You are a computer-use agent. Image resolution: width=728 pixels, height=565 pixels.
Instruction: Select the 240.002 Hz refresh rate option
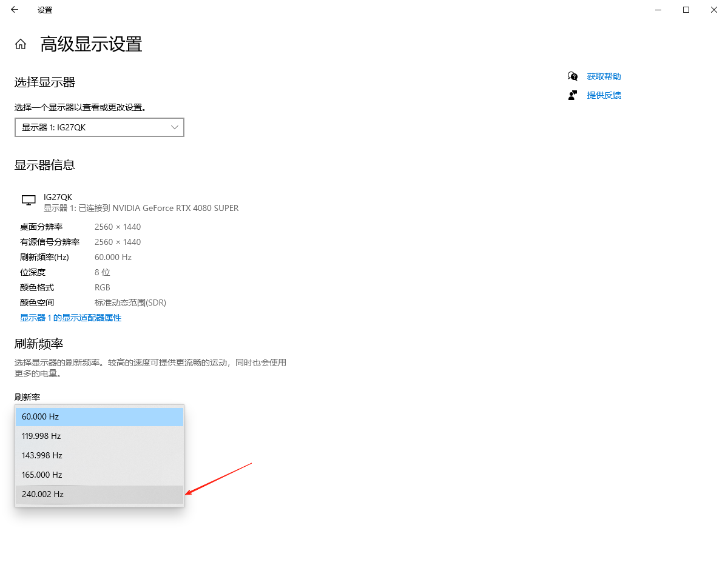point(99,494)
